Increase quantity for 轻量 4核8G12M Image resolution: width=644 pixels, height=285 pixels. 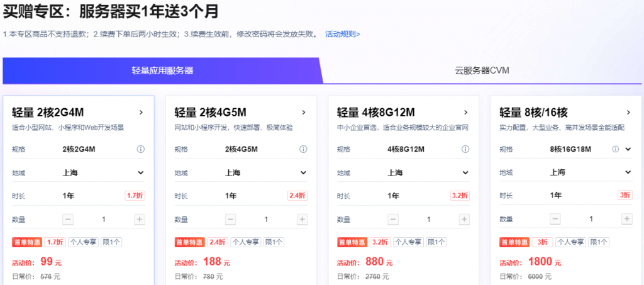pos(465,219)
